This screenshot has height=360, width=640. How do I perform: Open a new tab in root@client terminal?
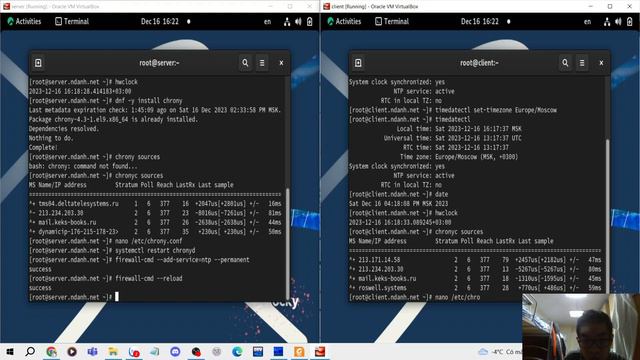point(358,63)
